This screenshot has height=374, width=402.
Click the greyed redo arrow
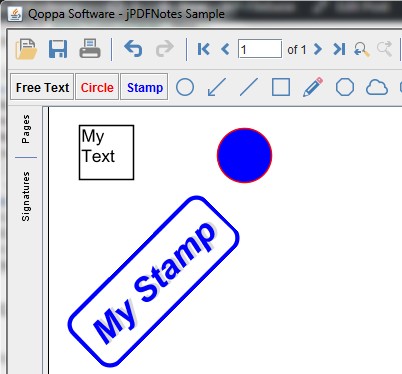click(x=165, y=49)
